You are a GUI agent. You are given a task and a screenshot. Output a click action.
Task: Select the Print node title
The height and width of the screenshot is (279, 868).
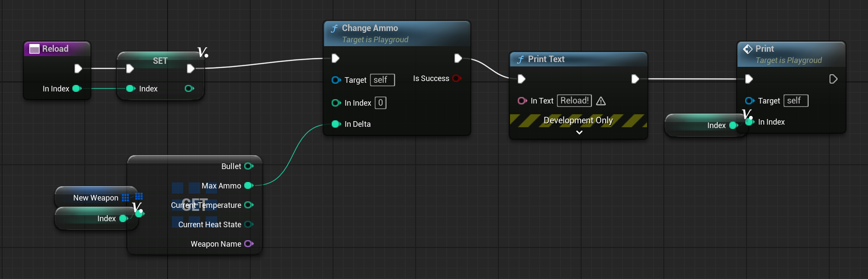click(765, 49)
